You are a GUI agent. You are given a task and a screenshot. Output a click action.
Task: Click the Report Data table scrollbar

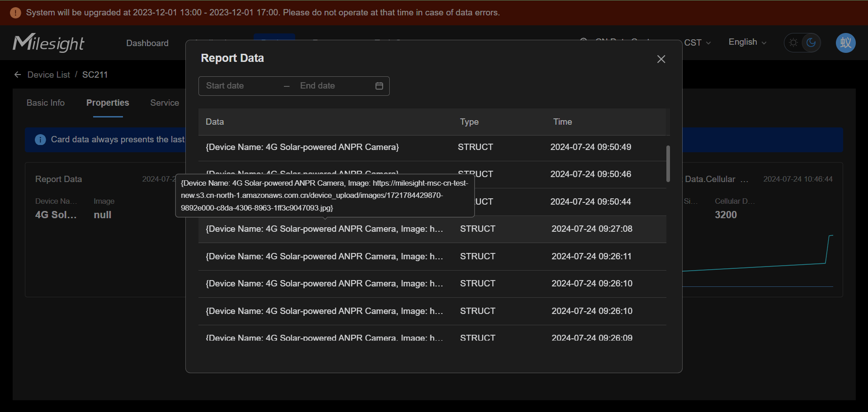pyautogui.click(x=668, y=164)
